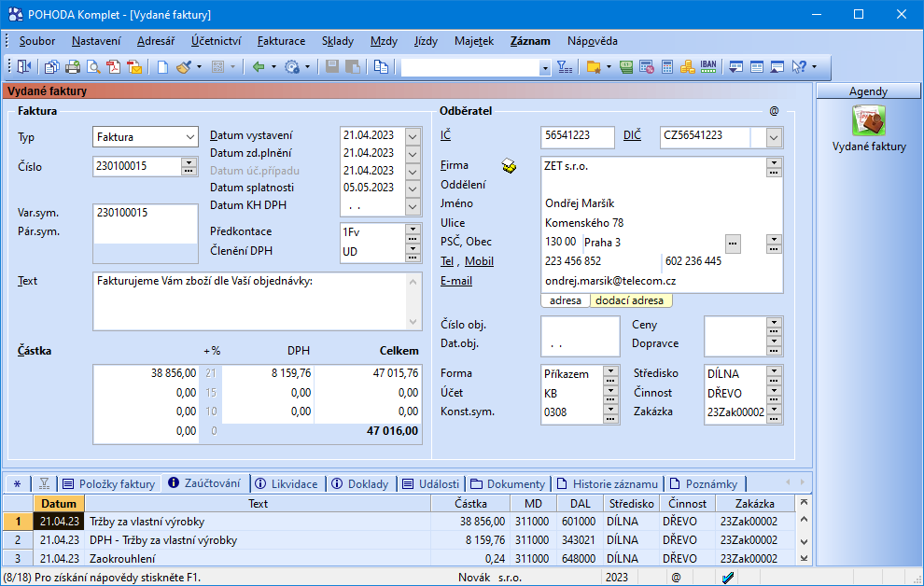
Task: Select the adresa tab button
Action: (x=565, y=300)
